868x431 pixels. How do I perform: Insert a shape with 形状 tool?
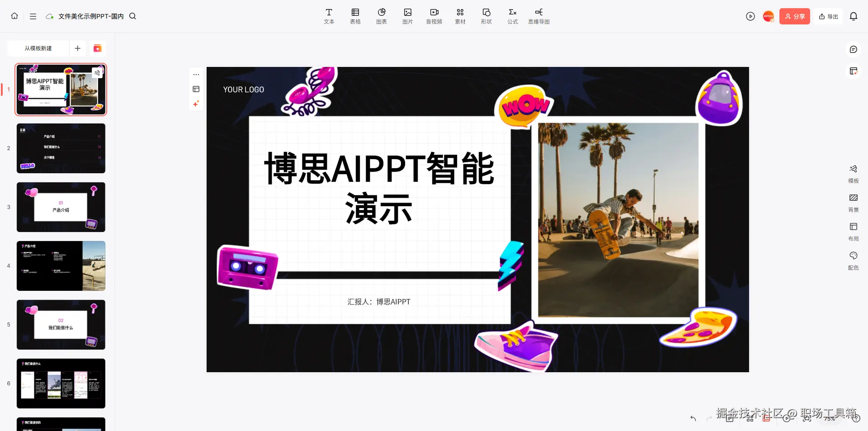tap(486, 16)
